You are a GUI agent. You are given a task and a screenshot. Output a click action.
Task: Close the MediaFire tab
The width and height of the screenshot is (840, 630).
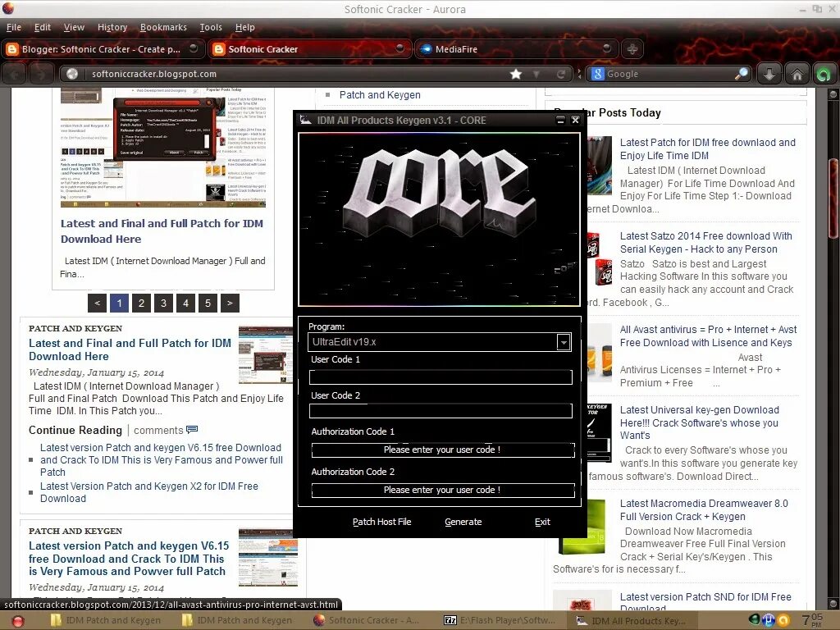(x=607, y=48)
